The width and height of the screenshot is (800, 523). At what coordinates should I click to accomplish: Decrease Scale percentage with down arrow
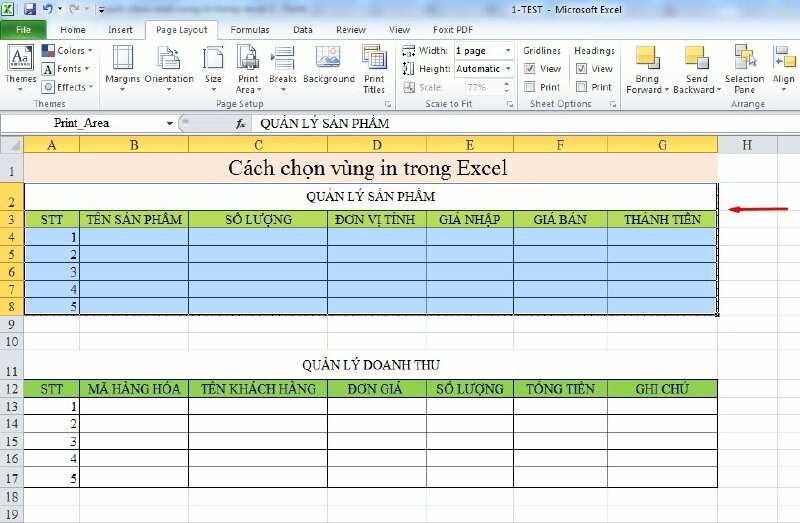(x=507, y=91)
